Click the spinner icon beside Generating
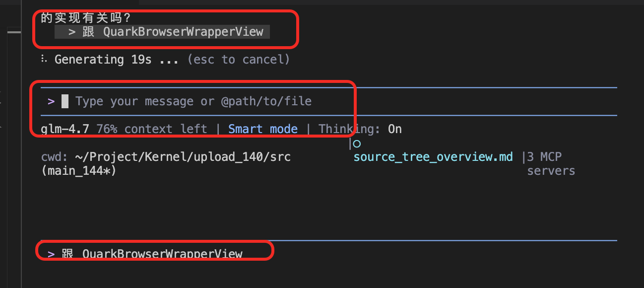The image size is (644, 288). [44, 60]
